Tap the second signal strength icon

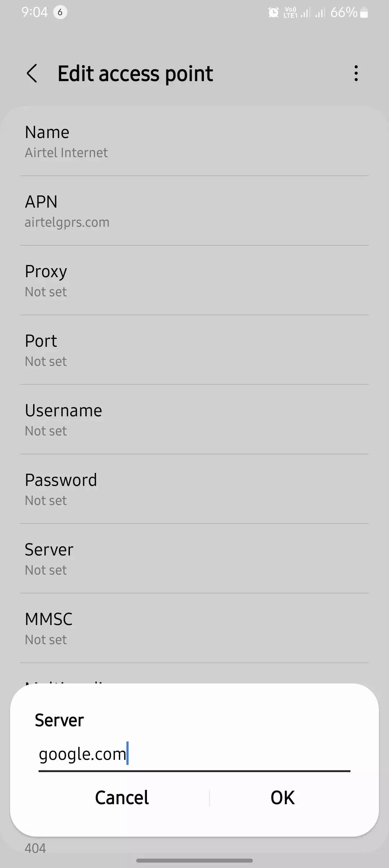click(x=320, y=13)
